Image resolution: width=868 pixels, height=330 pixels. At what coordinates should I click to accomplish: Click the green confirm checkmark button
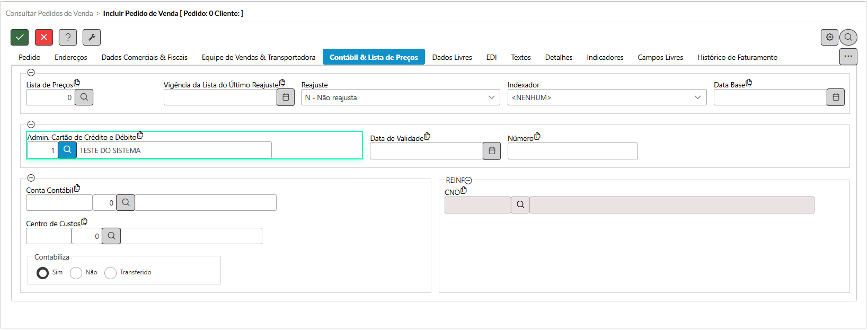20,37
